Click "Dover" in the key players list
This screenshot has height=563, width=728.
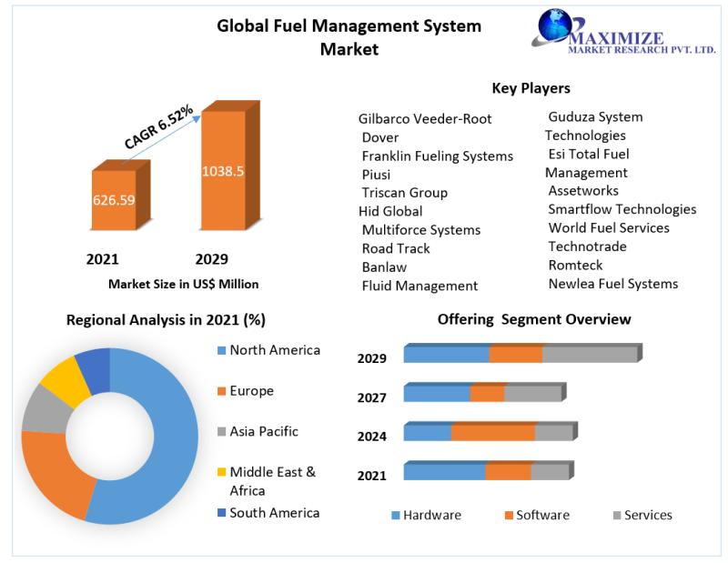click(380, 137)
